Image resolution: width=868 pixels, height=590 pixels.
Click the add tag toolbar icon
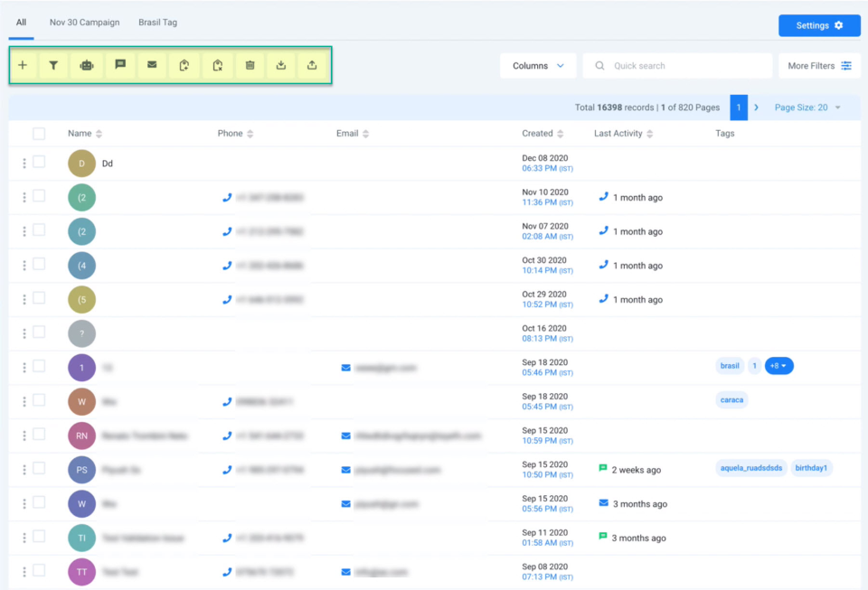tap(184, 65)
